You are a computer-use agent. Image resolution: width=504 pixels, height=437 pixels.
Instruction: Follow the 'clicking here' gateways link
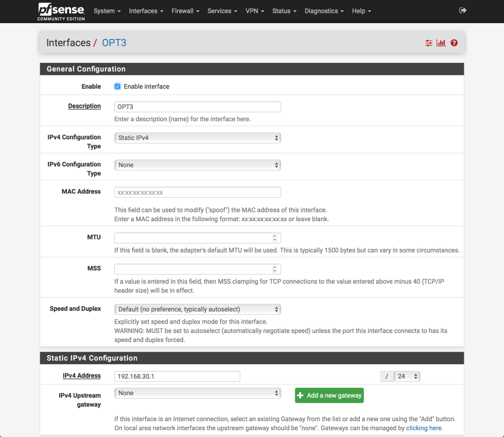423,428
